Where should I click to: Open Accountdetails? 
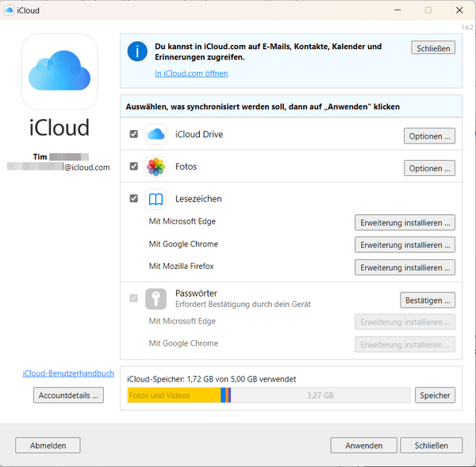point(68,395)
